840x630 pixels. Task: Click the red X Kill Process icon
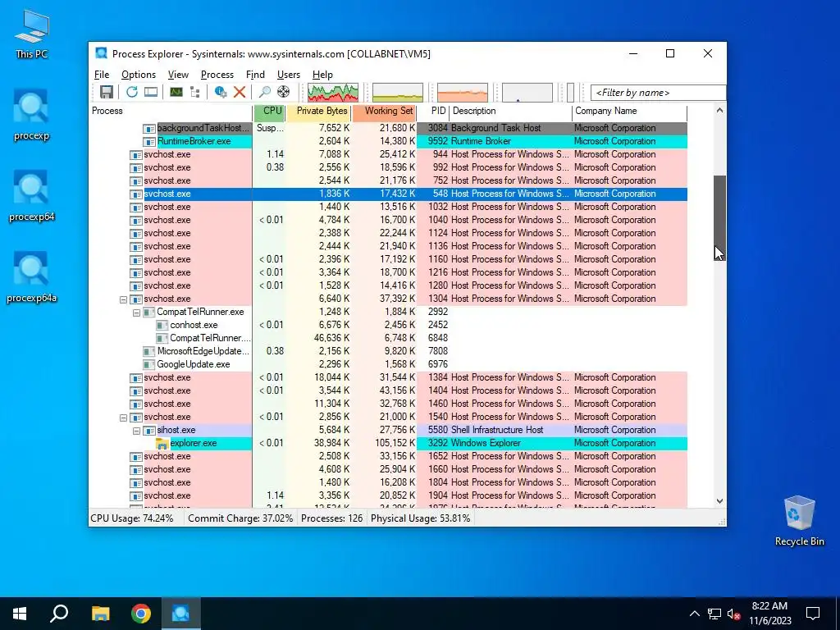[240, 92]
